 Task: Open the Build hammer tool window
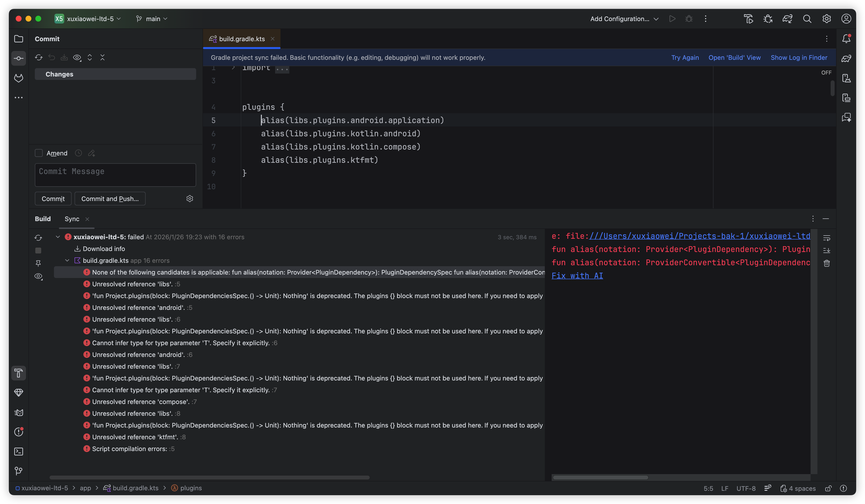pyautogui.click(x=19, y=373)
